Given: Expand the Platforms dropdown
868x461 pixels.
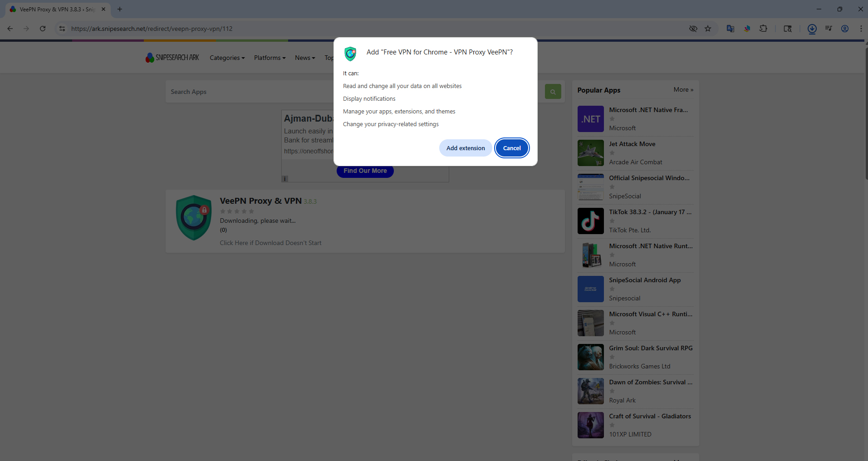Looking at the screenshot, I should [270, 58].
